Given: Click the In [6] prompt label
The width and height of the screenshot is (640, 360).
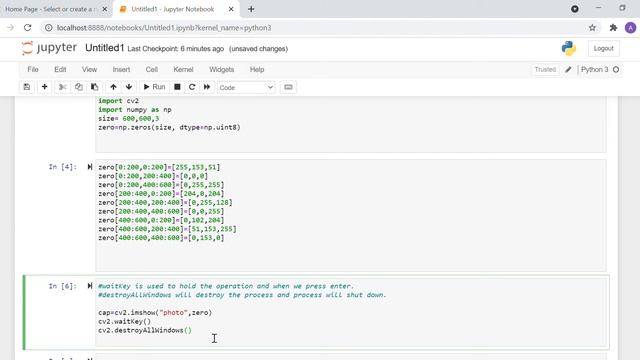Looking at the screenshot, I should coord(62,286).
